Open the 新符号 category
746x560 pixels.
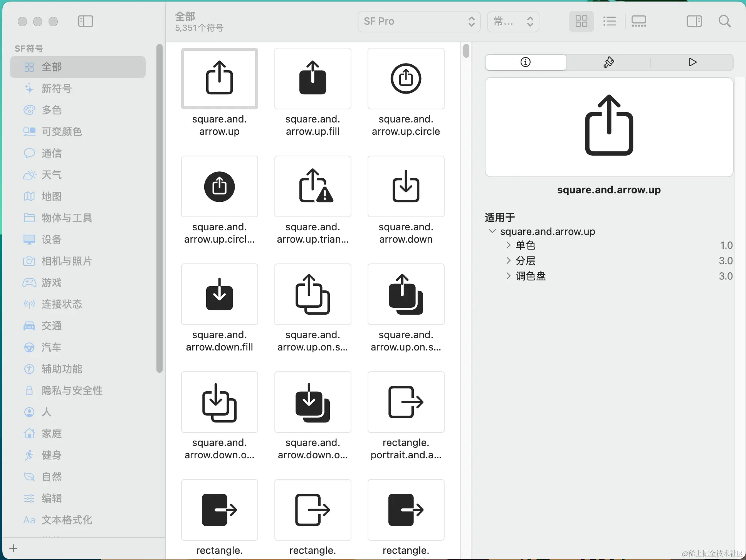pos(57,89)
